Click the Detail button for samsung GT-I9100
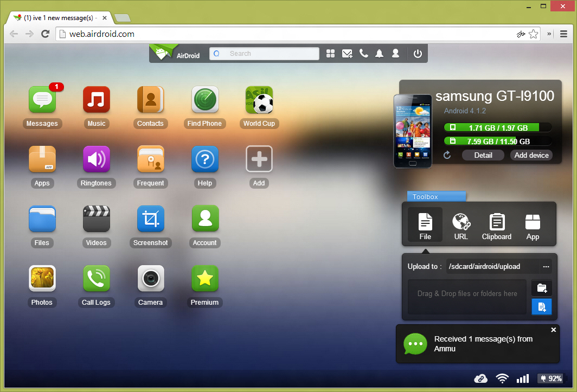 [483, 155]
